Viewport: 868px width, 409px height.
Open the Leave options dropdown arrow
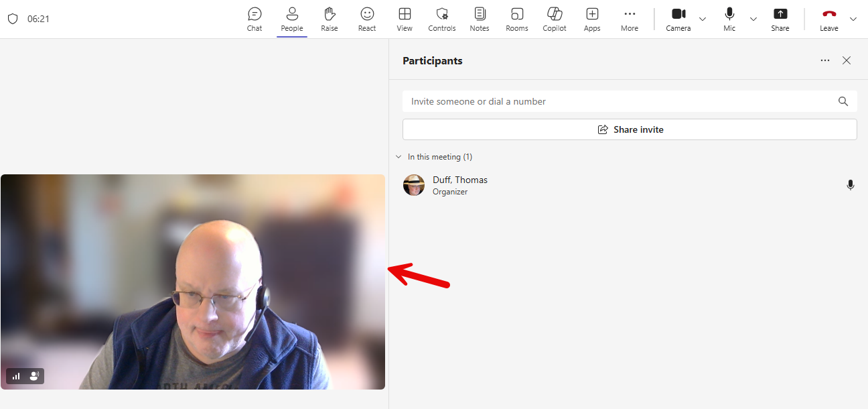(853, 19)
